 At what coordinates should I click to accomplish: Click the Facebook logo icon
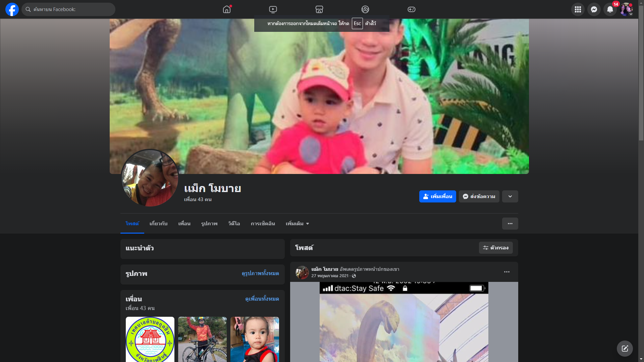point(12,9)
